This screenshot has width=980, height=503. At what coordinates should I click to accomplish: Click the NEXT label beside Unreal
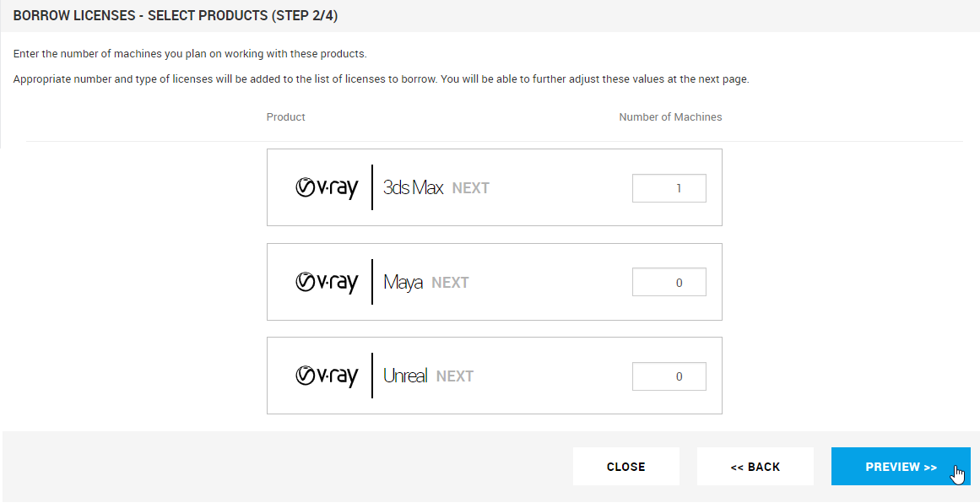(x=454, y=376)
